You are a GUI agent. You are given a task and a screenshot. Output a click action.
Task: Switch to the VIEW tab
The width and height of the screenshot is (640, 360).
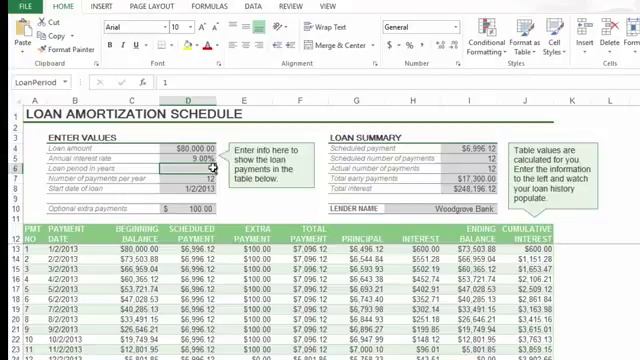click(328, 7)
